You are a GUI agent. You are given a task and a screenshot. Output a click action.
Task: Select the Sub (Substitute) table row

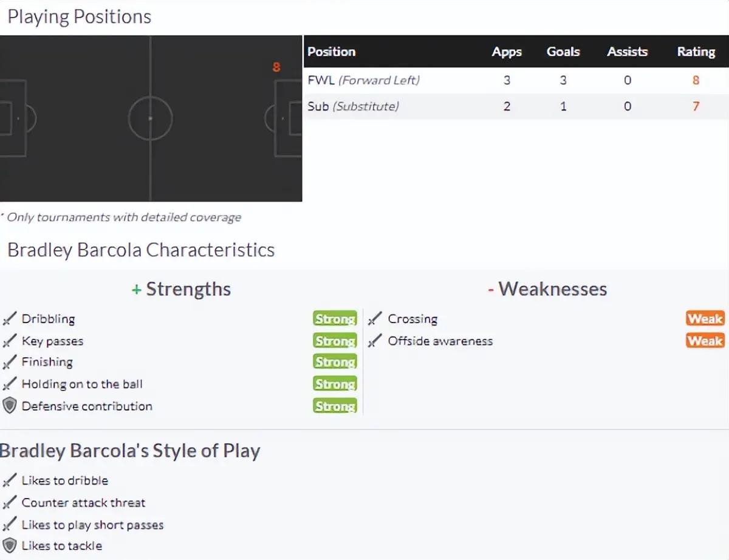pos(516,106)
